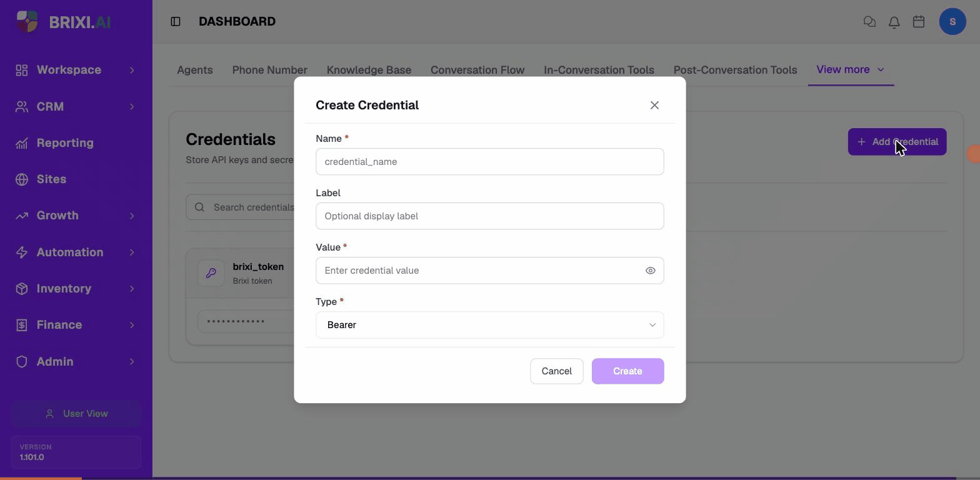The width and height of the screenshot is (980, 480).
Task: Open the notifications bell icon
Action: 894,22
